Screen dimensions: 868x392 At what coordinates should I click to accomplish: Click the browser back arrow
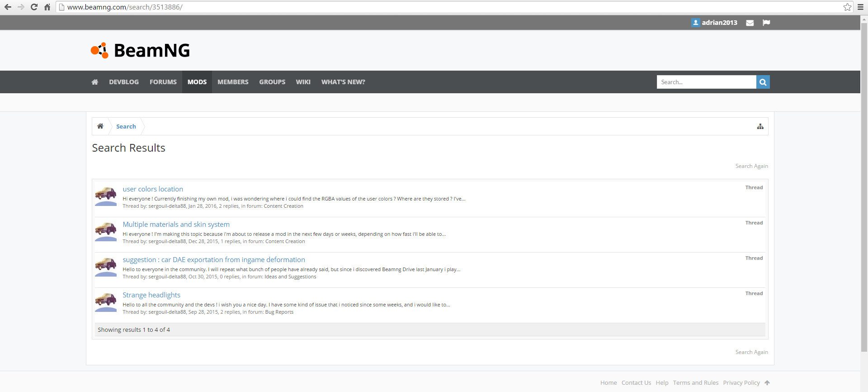point(8,7)
